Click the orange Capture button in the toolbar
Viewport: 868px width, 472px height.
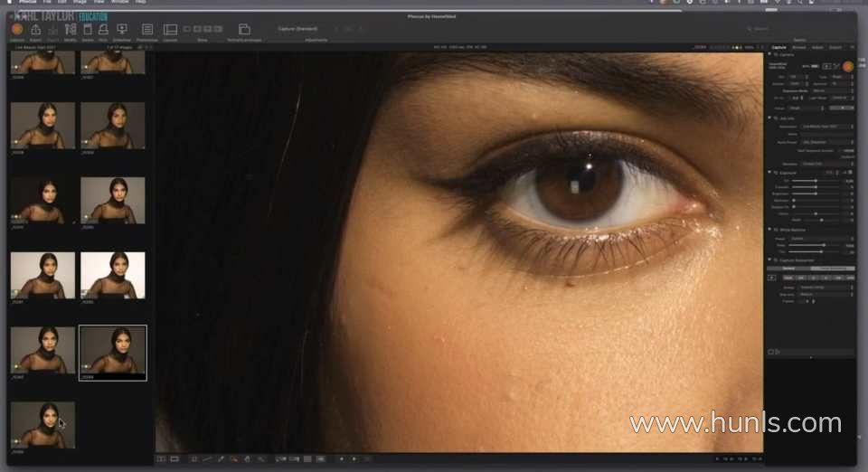tap(17, 29)
